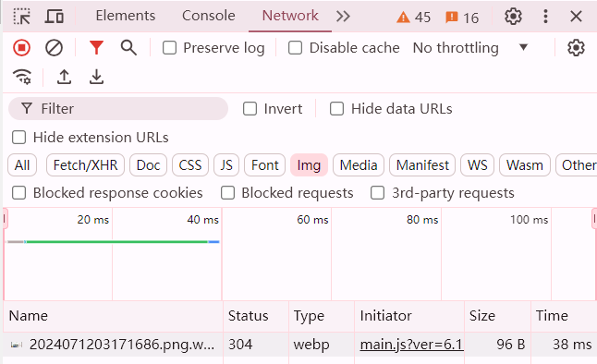Enable Preserve log checkbox

169,48
